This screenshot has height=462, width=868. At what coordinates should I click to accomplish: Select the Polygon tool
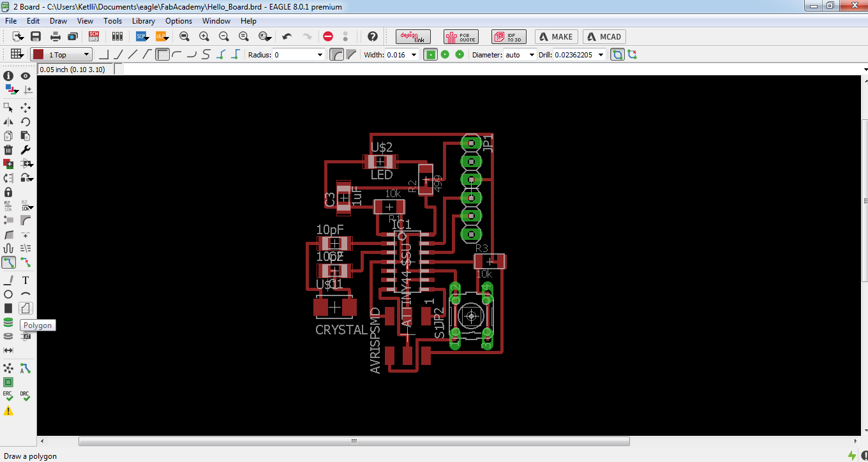pyautogui.click(x=26, y=308)
